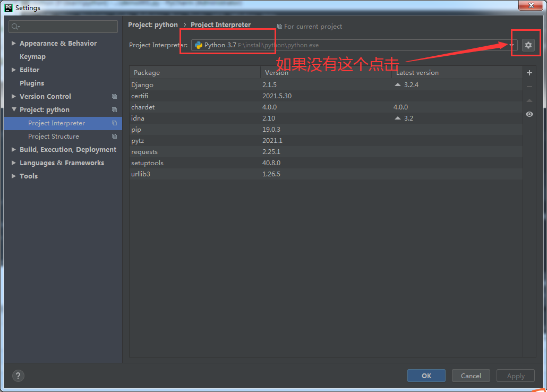
Task: Select the Django package row
Action: [x=326, y=85]
